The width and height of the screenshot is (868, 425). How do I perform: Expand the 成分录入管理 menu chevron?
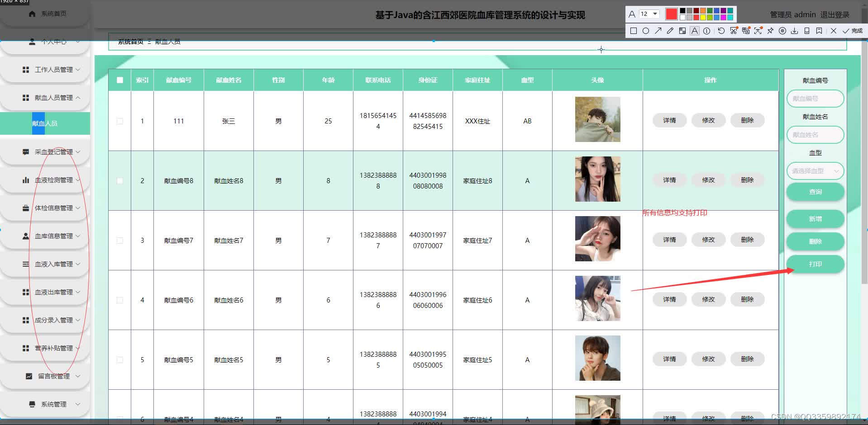[78, 320]
